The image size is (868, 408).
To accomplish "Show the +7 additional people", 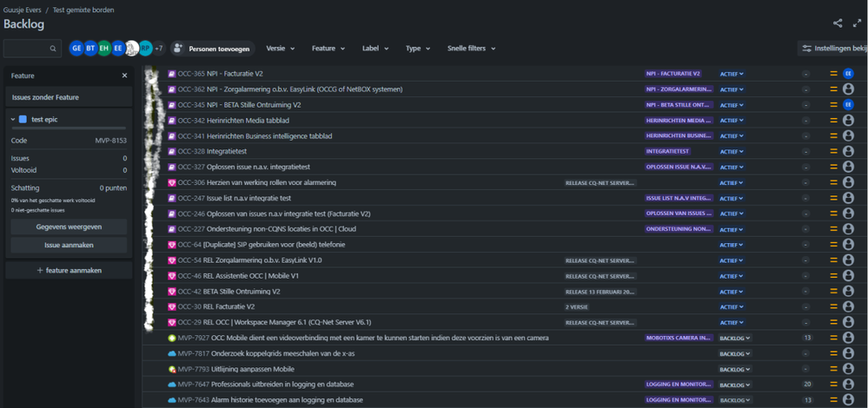I will tap(159, 49).
